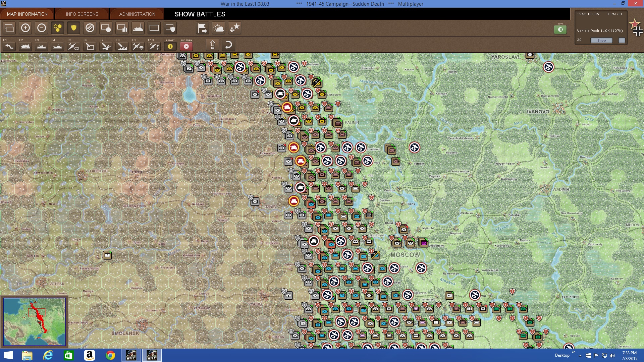Image resolution: width=644 pixels, height=362 pixels.
Task: Show hidden system tray icons arrow
Action: click(x=580, y=355)
